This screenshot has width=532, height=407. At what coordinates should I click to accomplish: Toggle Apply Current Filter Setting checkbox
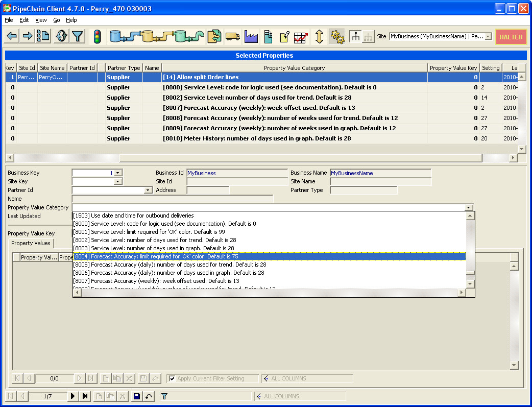pyautogui.click(x=172, y=378)
